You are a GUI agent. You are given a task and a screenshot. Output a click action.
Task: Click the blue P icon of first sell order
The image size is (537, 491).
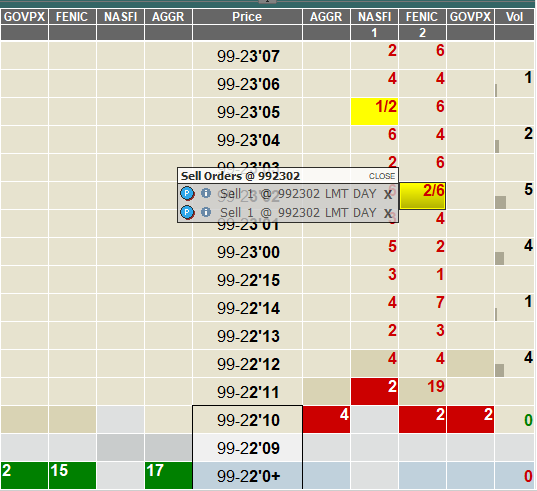pos(187,193)
